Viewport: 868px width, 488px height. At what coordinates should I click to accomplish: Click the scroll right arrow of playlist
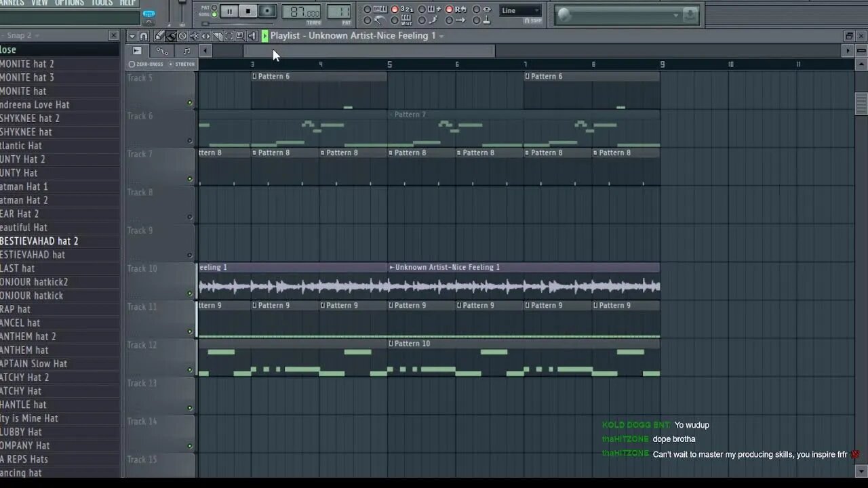tap(848, 51)
